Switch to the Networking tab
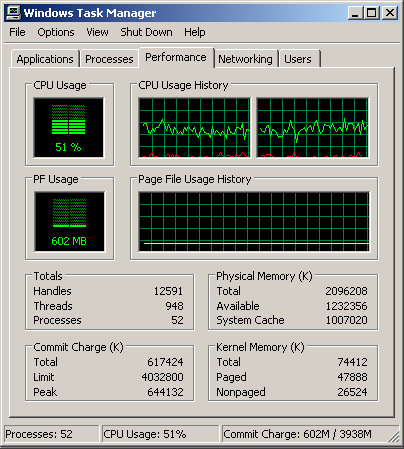The height and width of the screenshot is (449, 404). pyautogui.click(x=246, y=59)
